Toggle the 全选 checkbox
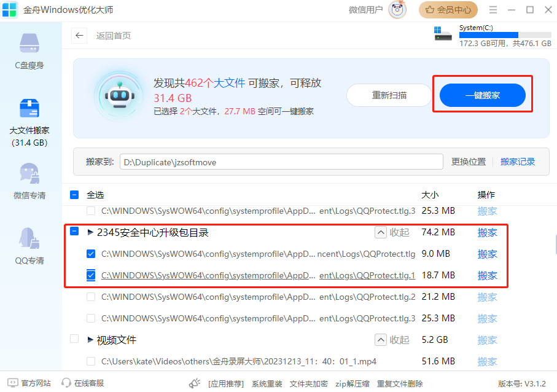 pyautogui.click(x=74, y=195)
